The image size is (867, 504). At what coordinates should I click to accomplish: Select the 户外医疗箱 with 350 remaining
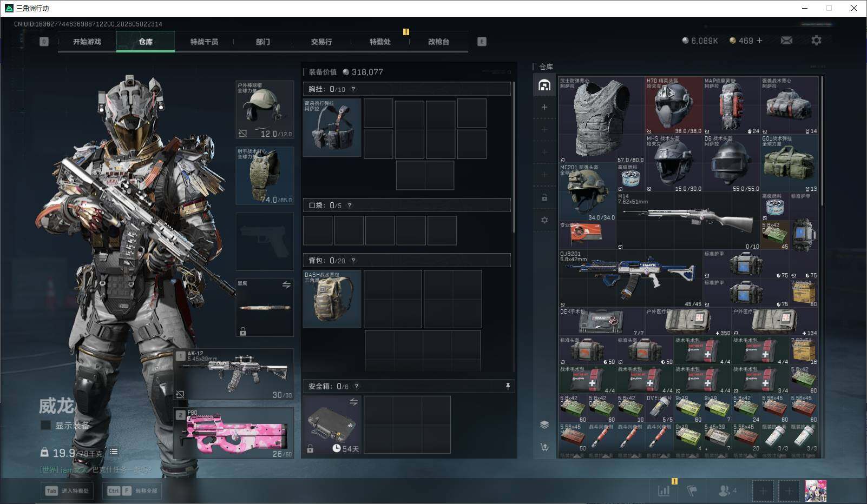(688, 322)
